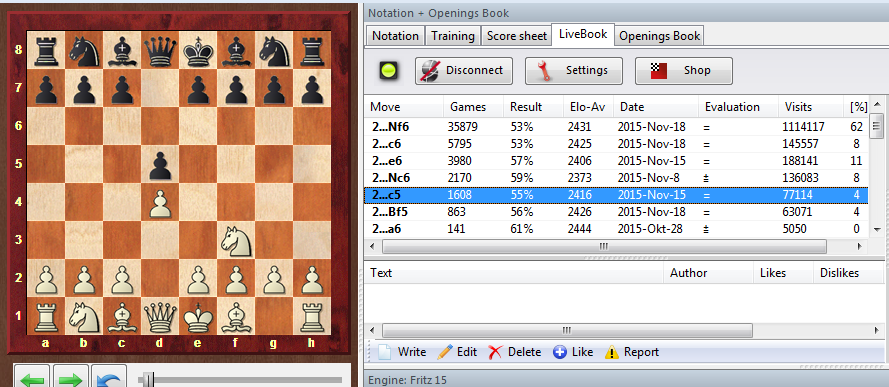Viewport: 889px width, 387px height.
Task: Report comment with warning icon
Action: click(632, 352)
